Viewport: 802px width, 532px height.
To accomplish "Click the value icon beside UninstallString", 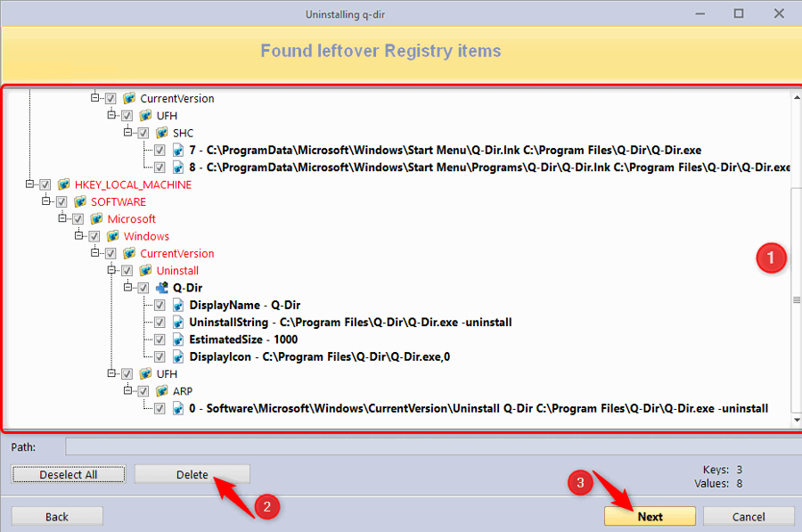I will tap(178, 323).
